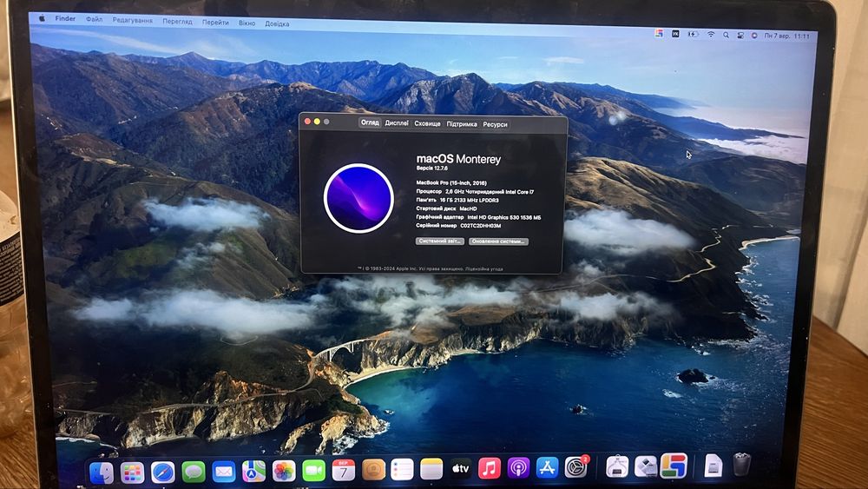This screenshot has height=489, width=868.
Task: Close the About This Mac window
Action: pyautogui.click(x=308, y=122)
